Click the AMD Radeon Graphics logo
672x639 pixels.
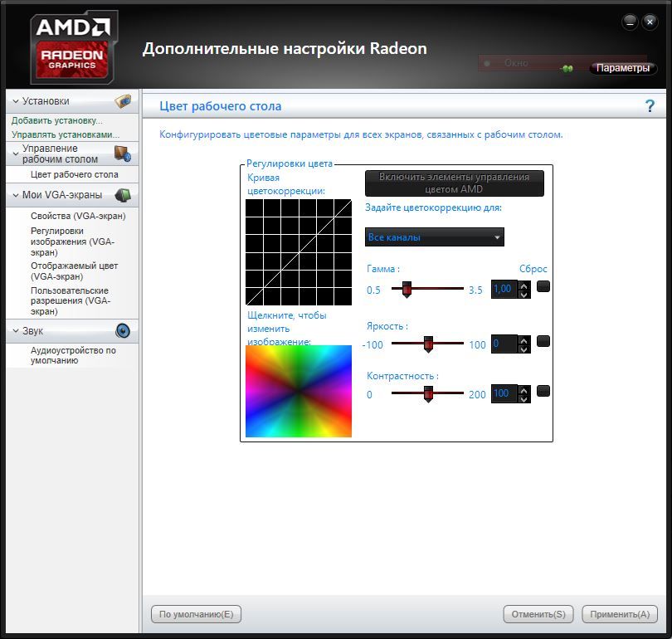[x=72, y=47]
